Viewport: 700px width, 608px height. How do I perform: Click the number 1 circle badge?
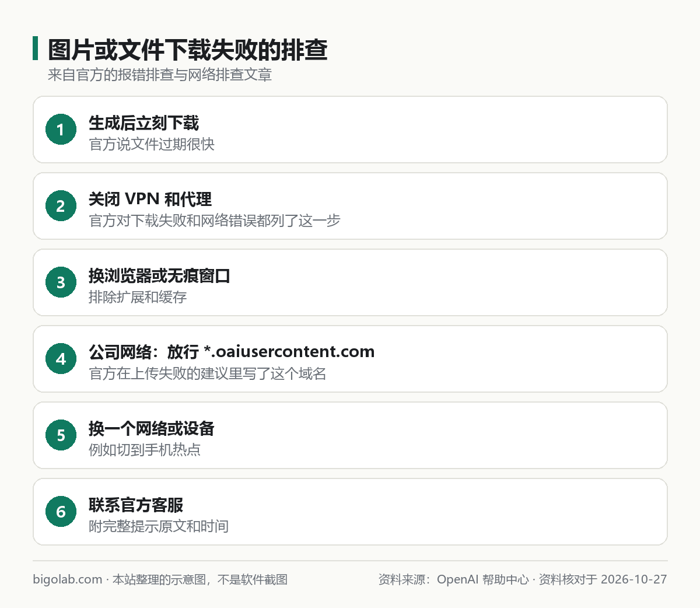point(61,130)
